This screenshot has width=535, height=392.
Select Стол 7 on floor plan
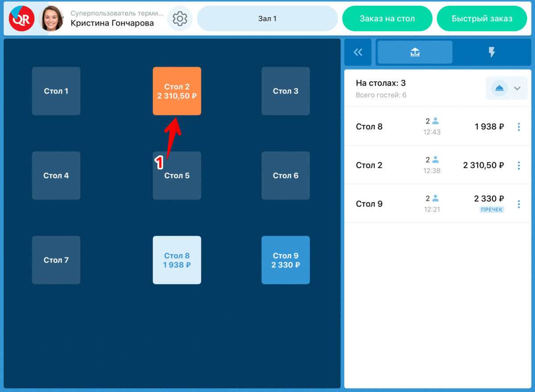(x=56, y=260)
